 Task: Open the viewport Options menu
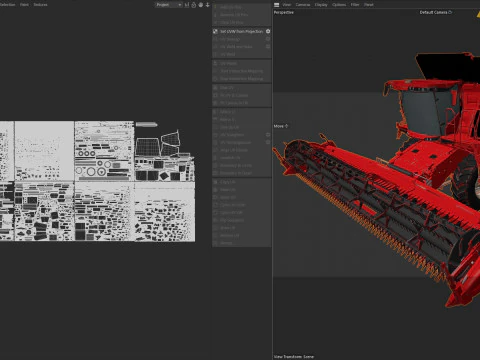339,5
